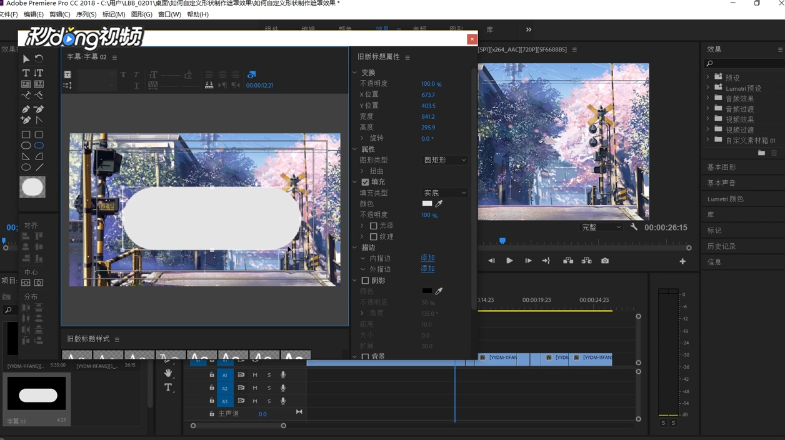Select the Wedge shape tool

point(26,156)
